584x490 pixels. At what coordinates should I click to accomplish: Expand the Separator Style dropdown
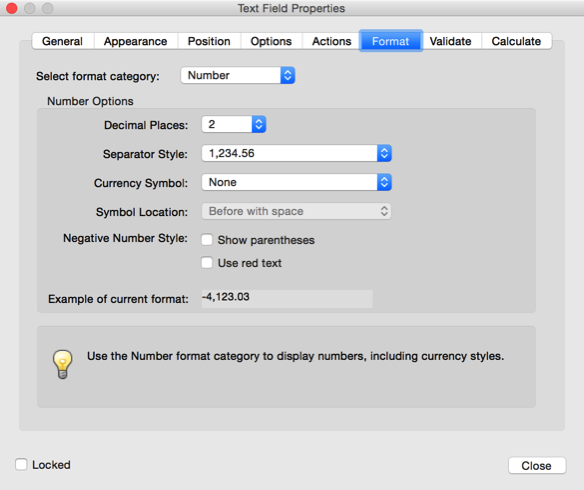[296, 153]
